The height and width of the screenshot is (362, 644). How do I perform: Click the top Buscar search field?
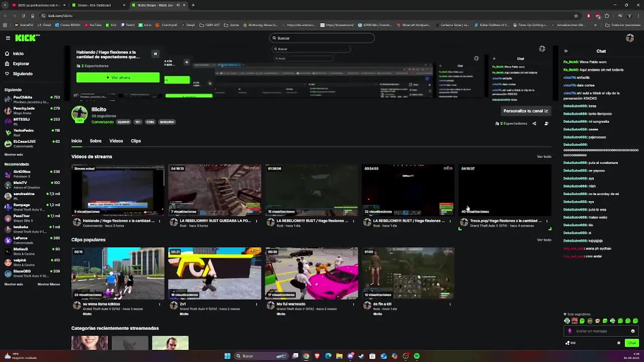point(322,38)
